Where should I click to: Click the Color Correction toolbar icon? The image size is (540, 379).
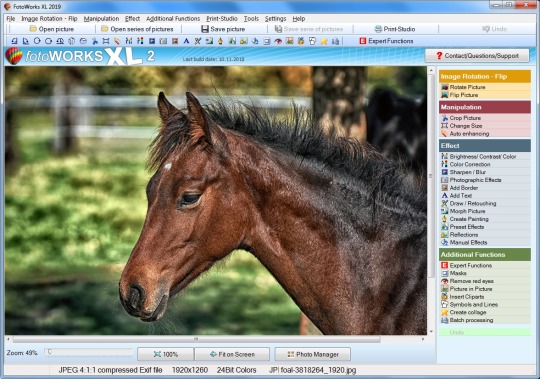click(x=140, y=41)
